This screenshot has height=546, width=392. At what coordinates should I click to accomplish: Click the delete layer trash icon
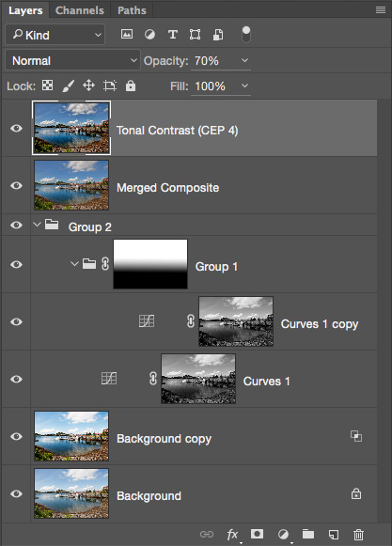(x=358, y=534)
